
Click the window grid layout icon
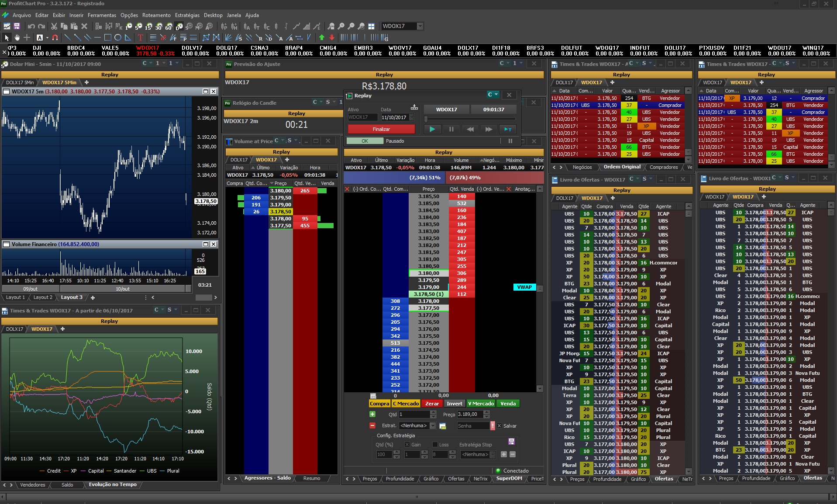click(371, 26)
